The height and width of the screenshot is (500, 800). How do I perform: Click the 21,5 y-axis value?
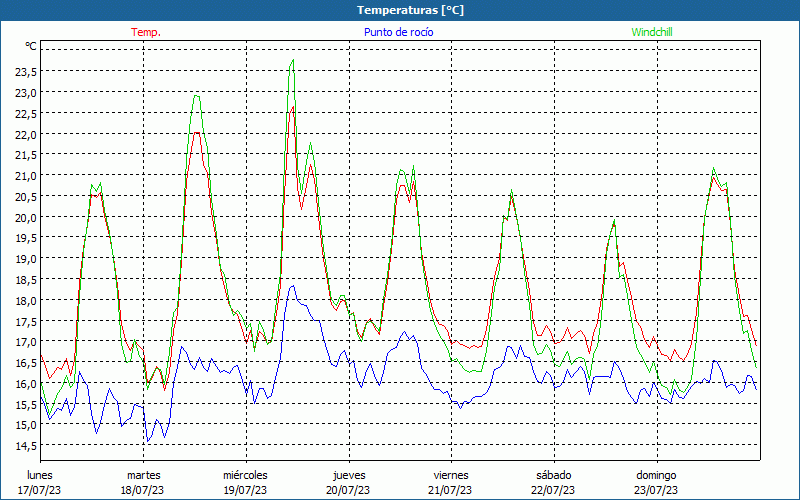[26, 155]
